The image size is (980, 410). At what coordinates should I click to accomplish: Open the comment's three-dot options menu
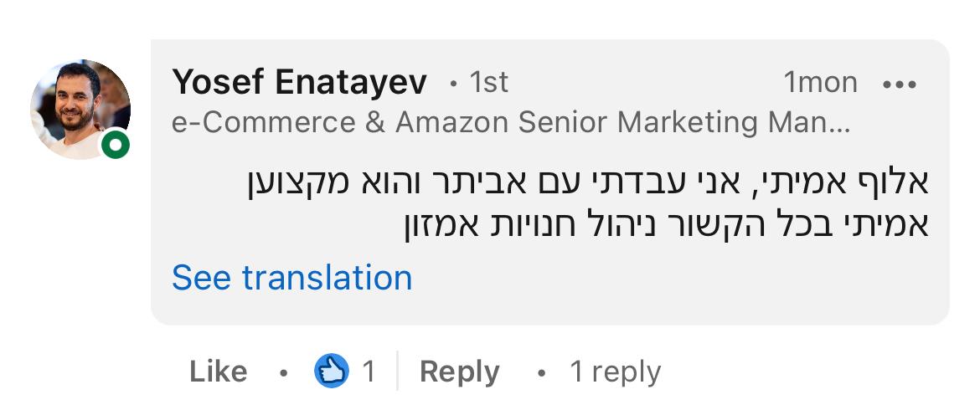click(900, 84)
